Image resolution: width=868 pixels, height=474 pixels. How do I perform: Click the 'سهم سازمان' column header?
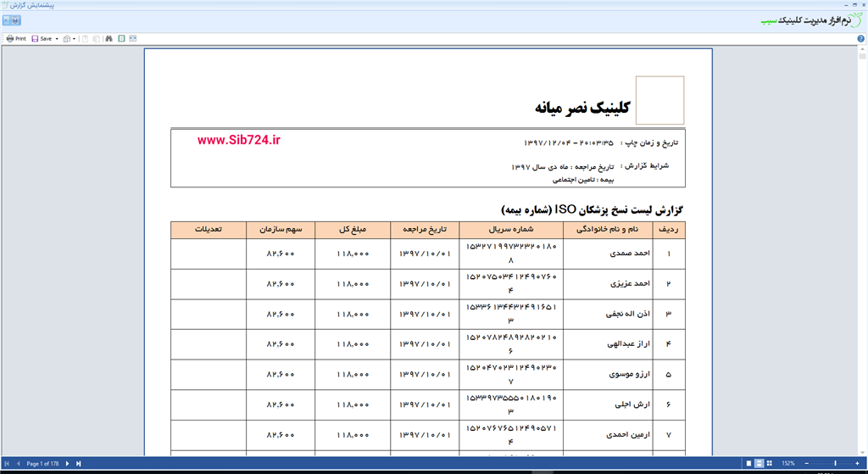click(281, 230)
